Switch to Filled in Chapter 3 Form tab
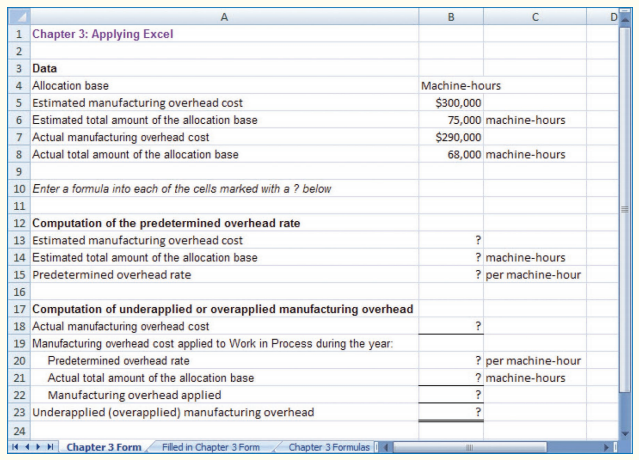The width and height of the screenshot is (639, 460). pos(211,447)
